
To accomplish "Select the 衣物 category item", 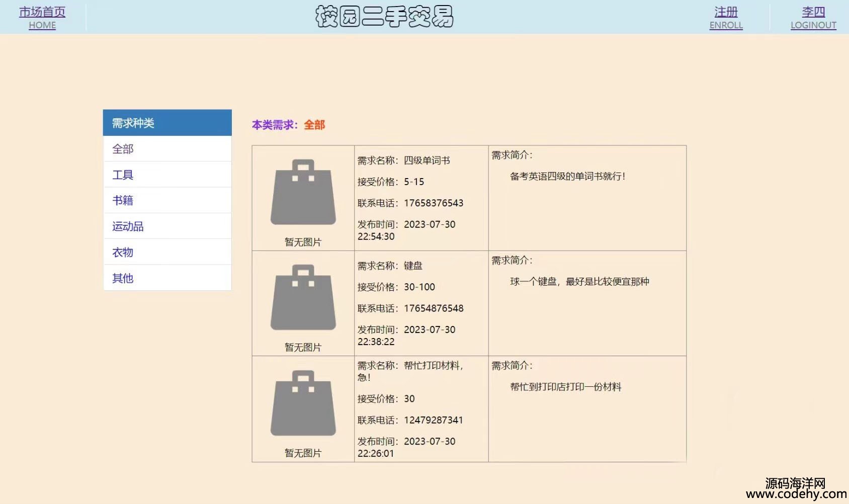I will pos(123,252).
